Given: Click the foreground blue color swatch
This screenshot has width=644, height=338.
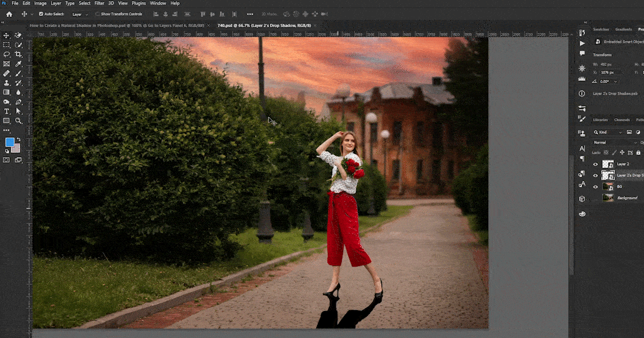Looking at the screenshot, I should tap(10, 142).
